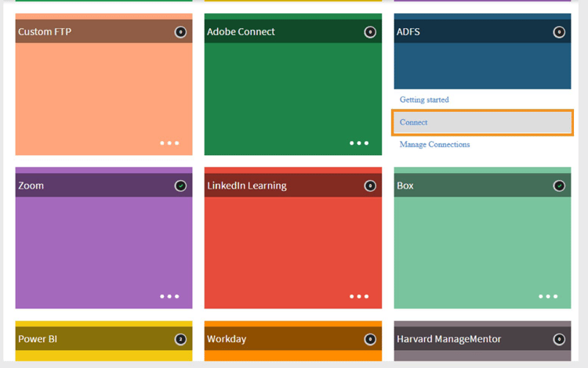588x368 pixels.
Task: Select the Workday tile header
Action: pos(293,339)
